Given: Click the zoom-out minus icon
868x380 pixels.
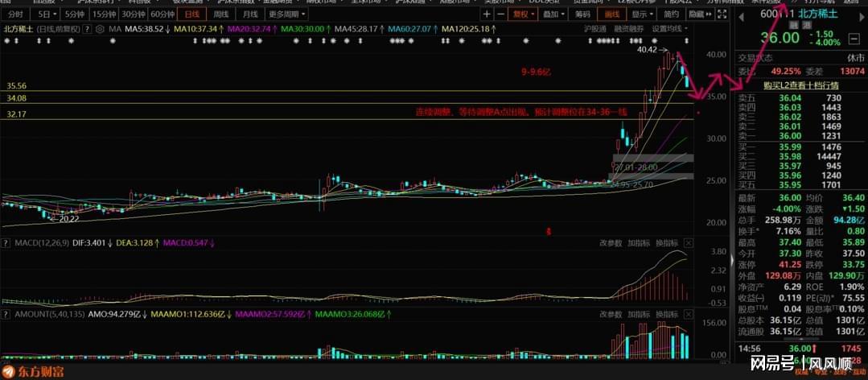Looking at the screenshot, I should pyautogui.click(x=499, y=14).
